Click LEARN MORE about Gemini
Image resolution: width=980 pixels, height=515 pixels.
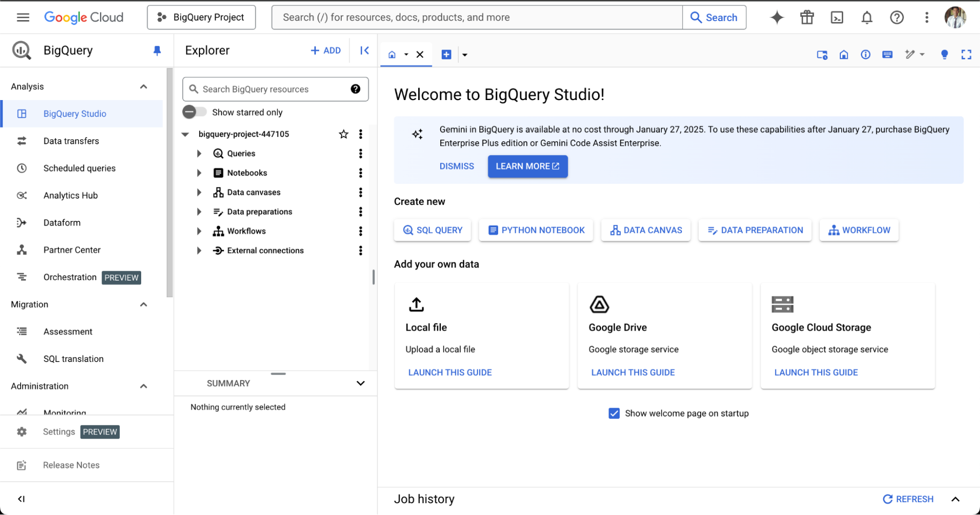click(528, 166)
